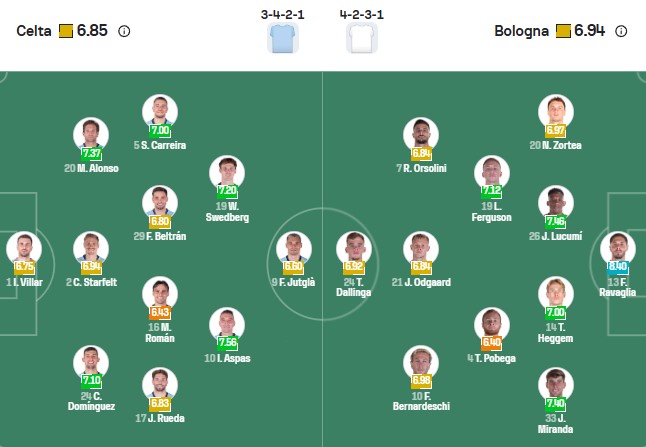Screen dimensions: 646x447
Task: Open R. Orsolini player avatar
Action: click(x=421, y=134)
